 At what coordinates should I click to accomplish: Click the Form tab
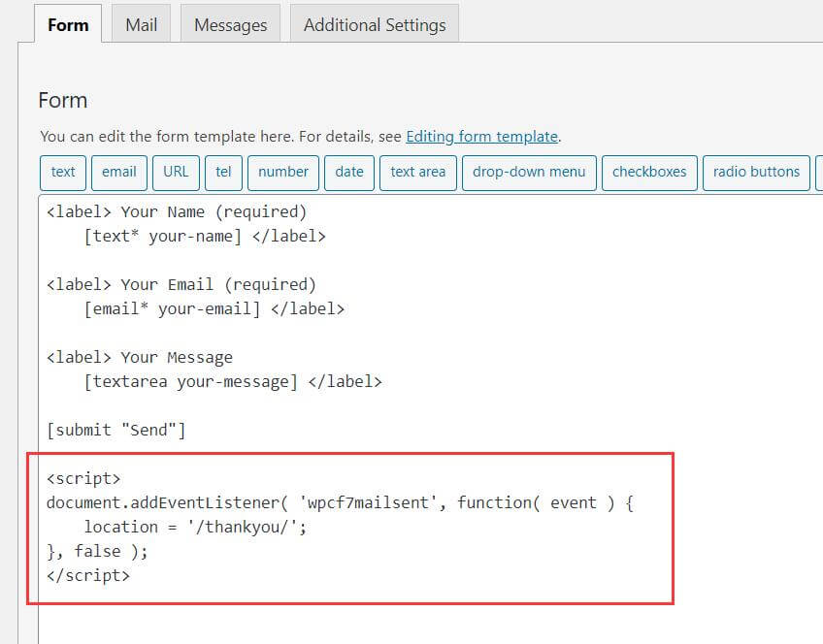pos(68,25)
